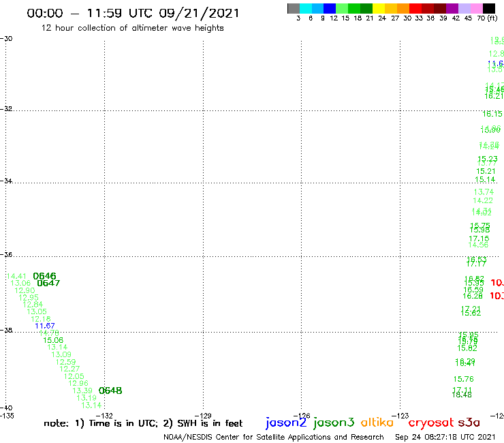Click the dark red 's3a' satellite label
This screenshot has height=443, width=504.
coord(469,423)
